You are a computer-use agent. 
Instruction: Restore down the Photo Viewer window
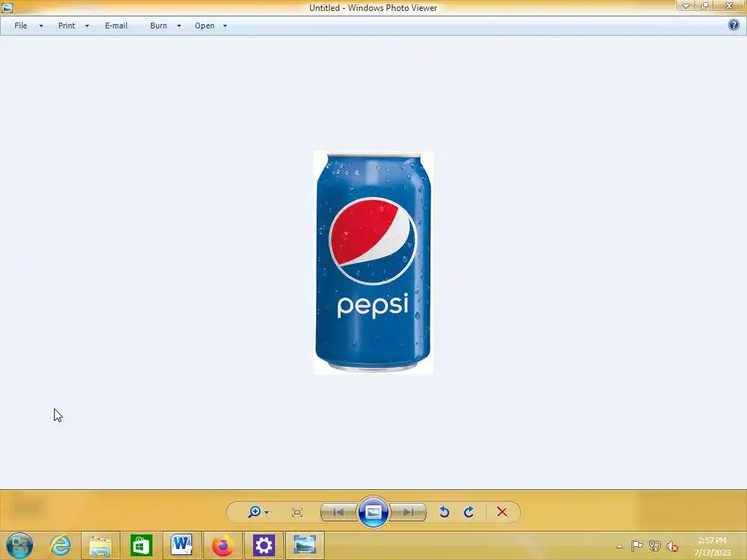coord(705,6)
